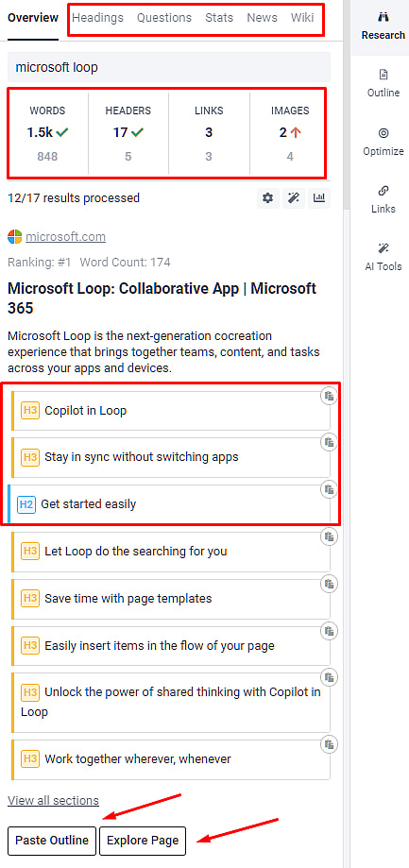
Task: Click the bar chart icon beside results processed
Action: point(319,198)
